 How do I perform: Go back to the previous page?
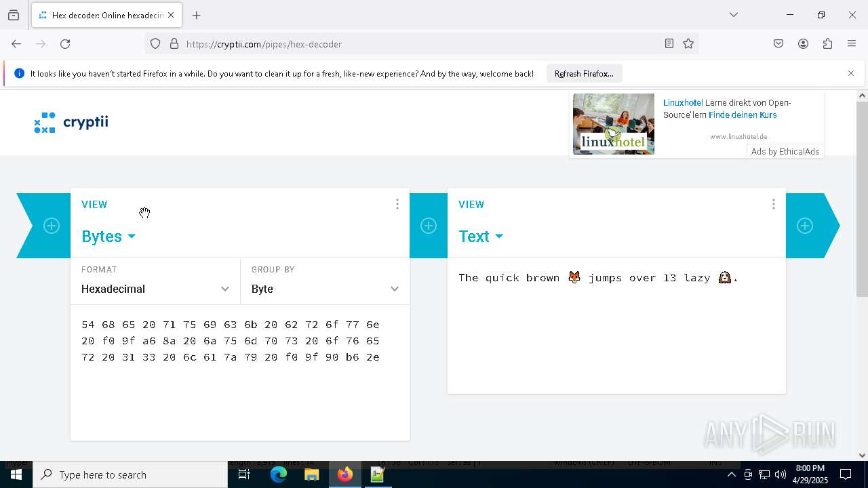click(16, 44)
